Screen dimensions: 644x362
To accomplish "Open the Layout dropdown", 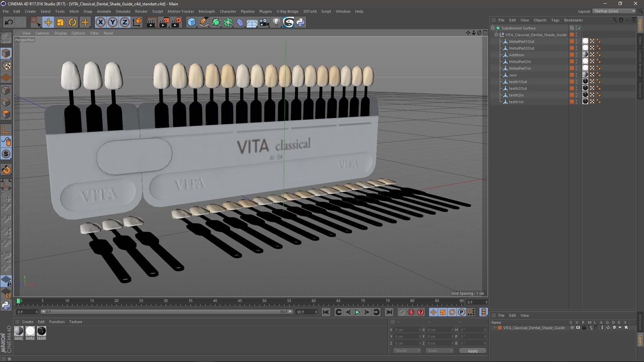I will click(614, 11).
